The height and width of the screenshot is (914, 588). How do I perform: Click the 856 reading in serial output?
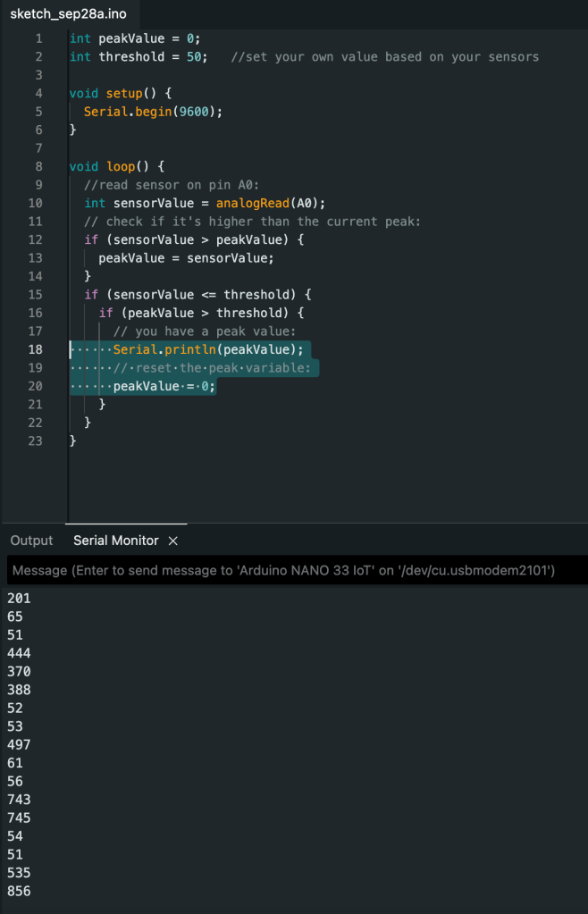(19, 891)
